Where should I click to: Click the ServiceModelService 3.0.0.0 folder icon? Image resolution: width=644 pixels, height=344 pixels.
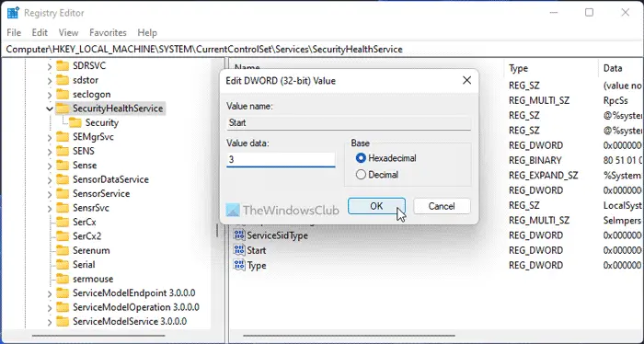(63, 321)
